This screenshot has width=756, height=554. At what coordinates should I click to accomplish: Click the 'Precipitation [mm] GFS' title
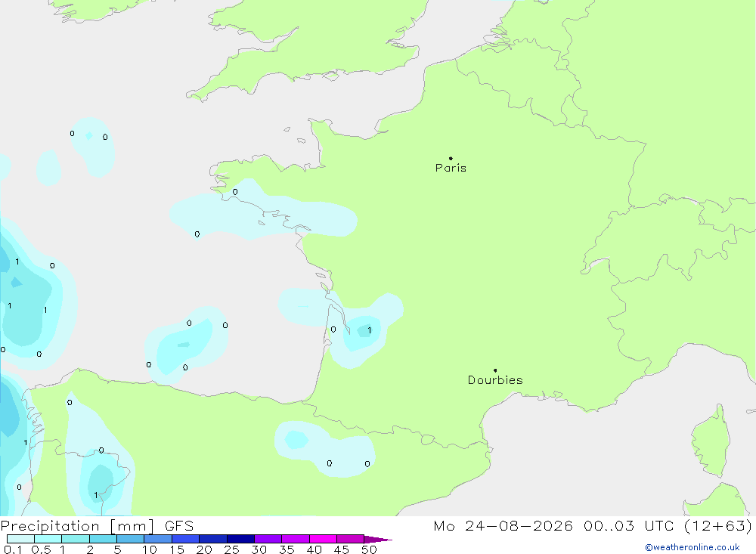pyautogui.click(x=97, y=526)
